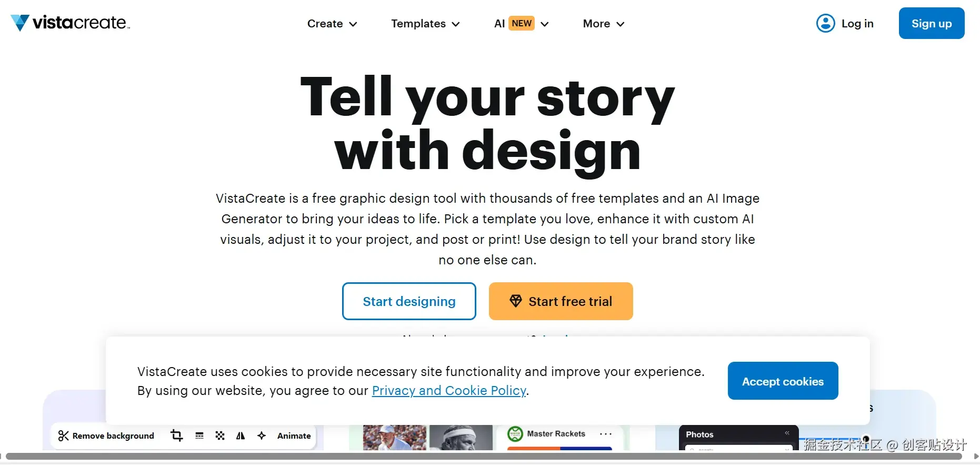980x465 pixels.
Task: Select the crop tool icon
Action: click(x=177, y=436)
